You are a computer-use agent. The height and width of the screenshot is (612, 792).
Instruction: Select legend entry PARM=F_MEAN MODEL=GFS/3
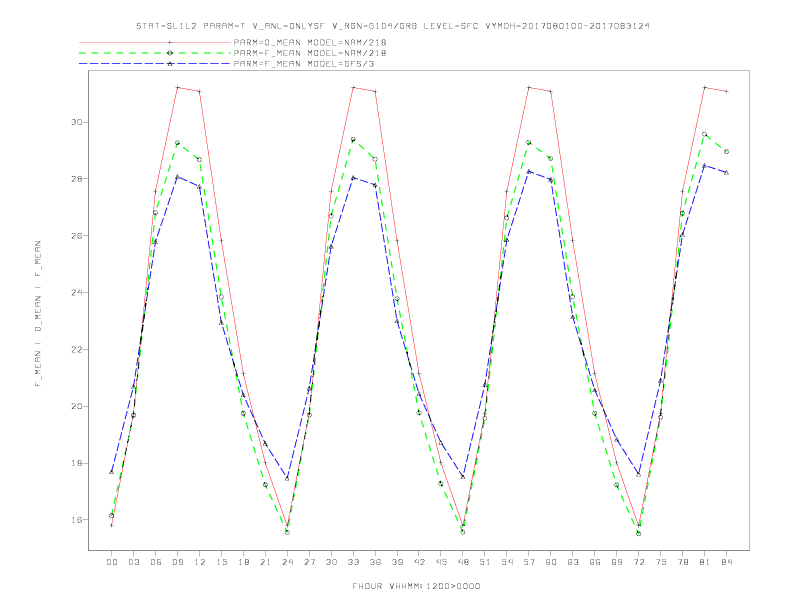tap(304, 64)
